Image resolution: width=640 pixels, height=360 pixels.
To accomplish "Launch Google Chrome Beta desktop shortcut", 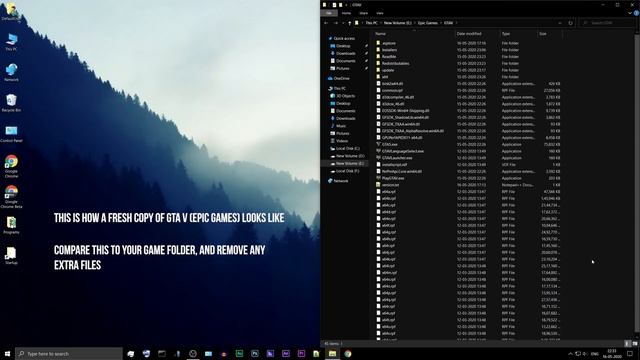I will [11, 197].
